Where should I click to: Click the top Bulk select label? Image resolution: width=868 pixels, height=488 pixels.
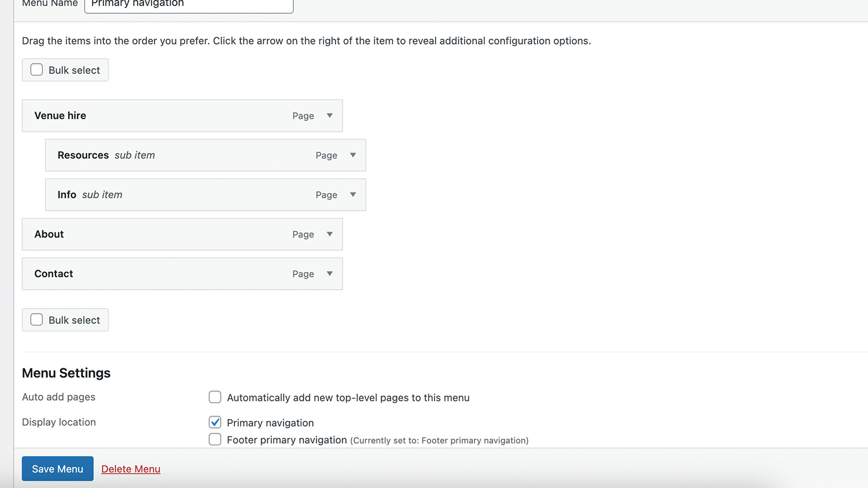(74, 70)
